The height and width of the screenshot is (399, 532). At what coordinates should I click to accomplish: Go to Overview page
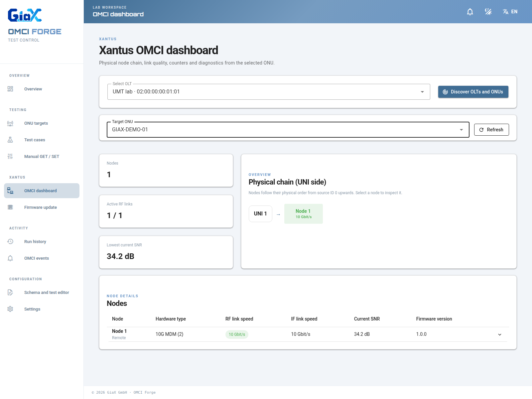tap(42, 89)
